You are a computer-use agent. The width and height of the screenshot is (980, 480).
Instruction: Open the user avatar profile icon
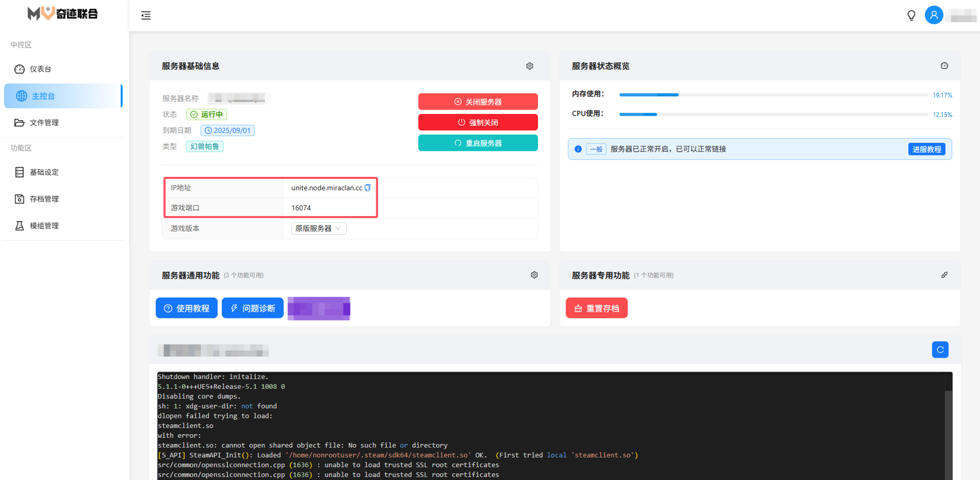pos(933,15)
